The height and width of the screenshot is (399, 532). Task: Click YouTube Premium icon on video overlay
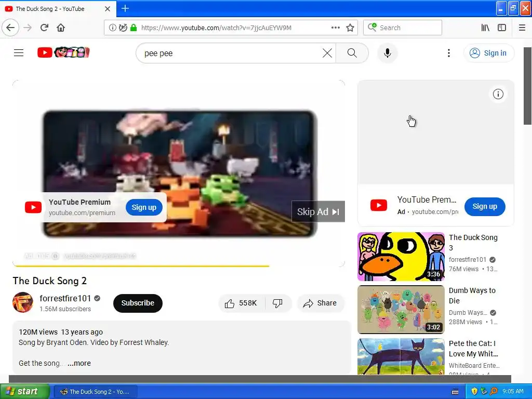(33, 207)
